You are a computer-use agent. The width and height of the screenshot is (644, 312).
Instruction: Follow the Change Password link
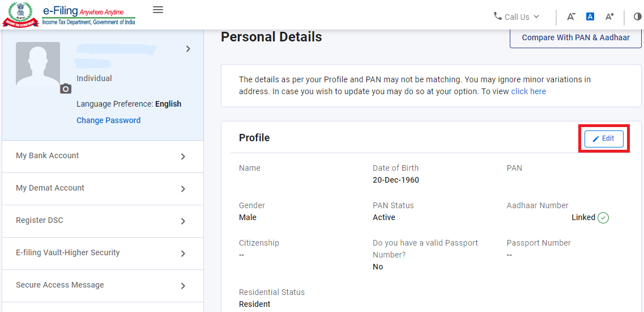coord(108,120)
